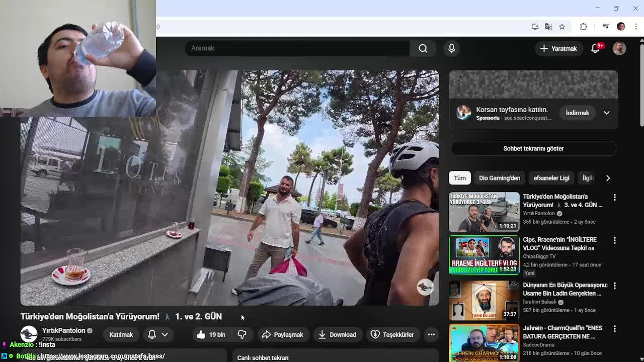
Task: Click the Teşekkürler thanks button
Action: (392, 334)
